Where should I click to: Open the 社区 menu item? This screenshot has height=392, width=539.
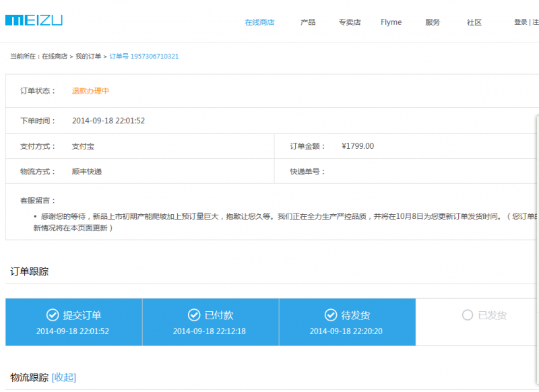point(474,22)
